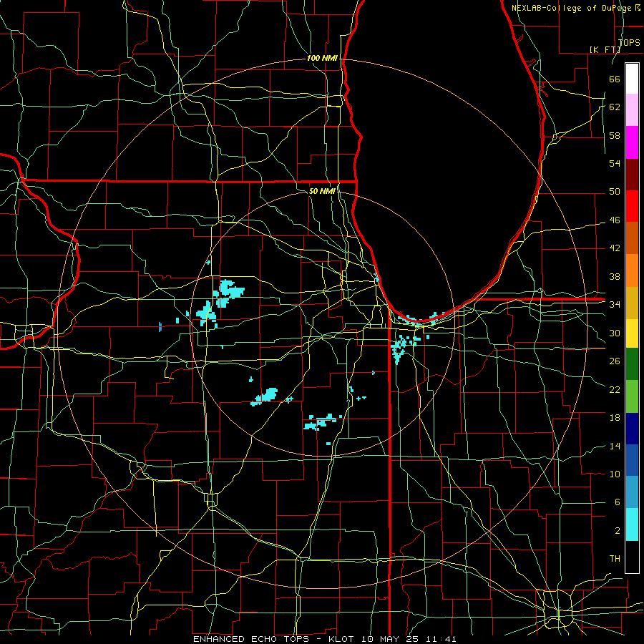Click the 26 legend value
644x644 pixels.
(x=615, y=361)
